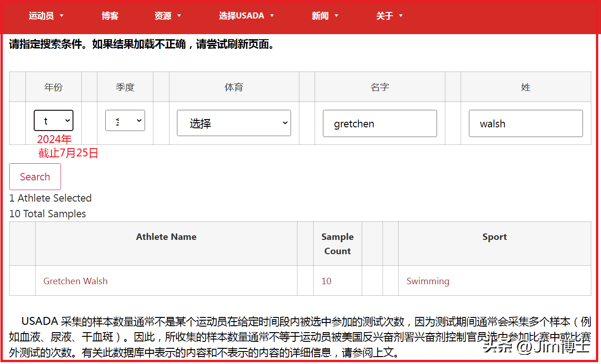601x364 pixels.
Task: Click the last name field containing walsh
Action: [526, 124]
